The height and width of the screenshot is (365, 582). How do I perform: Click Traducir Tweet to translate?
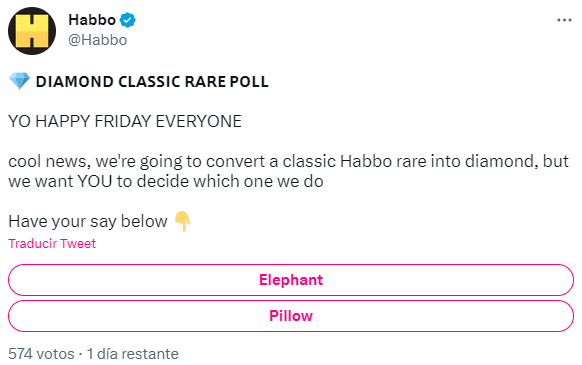tap(52, 244)
